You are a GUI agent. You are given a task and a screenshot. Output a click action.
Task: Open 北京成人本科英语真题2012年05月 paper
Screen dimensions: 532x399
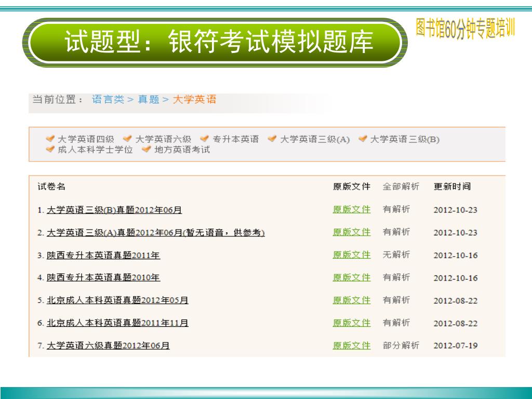pos(117,300)
